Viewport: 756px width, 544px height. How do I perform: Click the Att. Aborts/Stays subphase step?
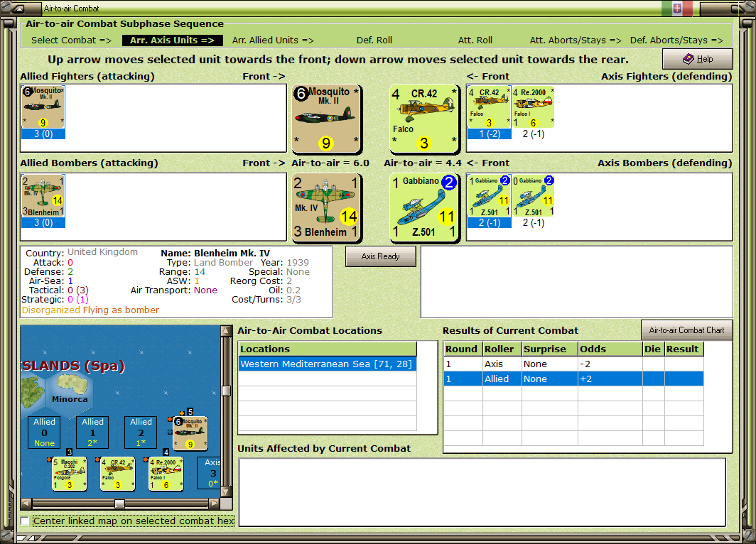click(576, 40)
